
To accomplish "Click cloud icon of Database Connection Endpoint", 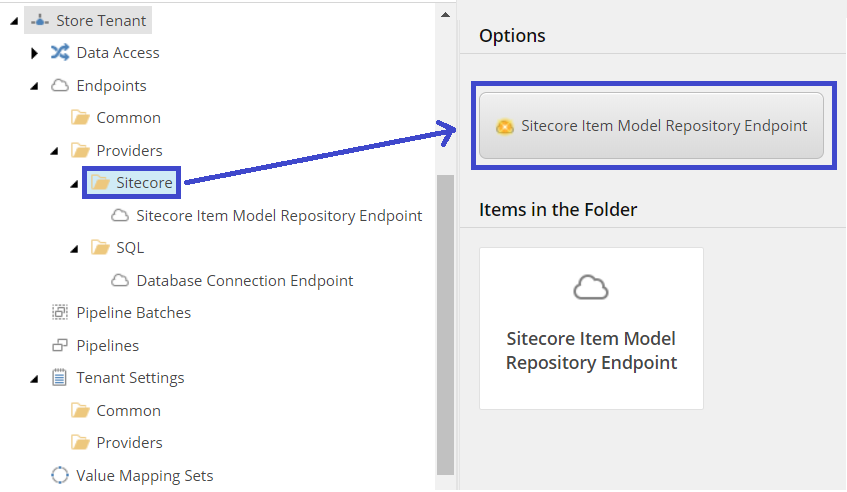I will coord(120,280).
